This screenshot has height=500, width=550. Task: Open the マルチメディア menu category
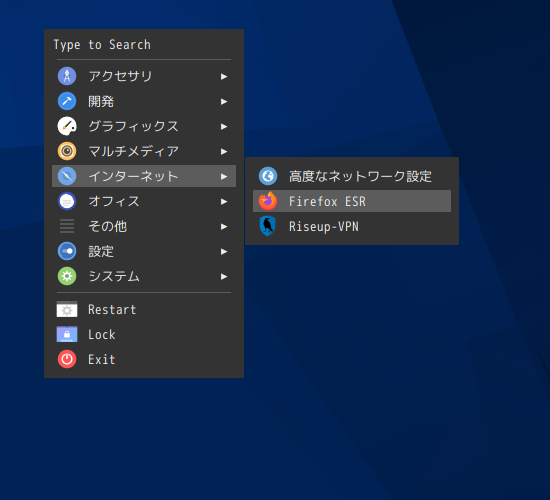point(144,151)
